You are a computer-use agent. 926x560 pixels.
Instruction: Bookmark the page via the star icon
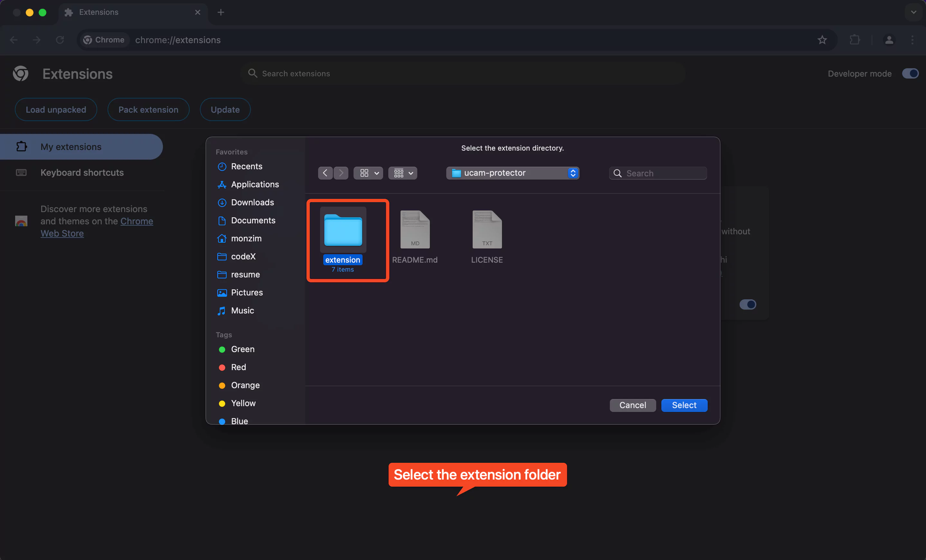tap(822, 40)
